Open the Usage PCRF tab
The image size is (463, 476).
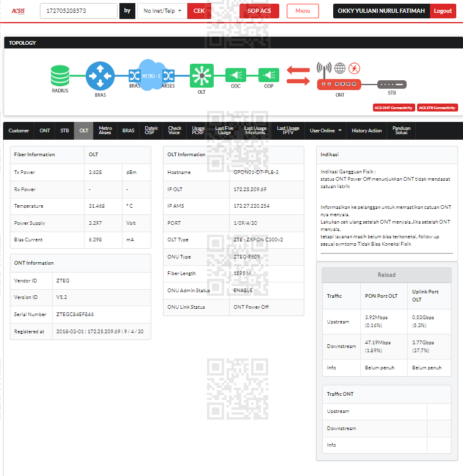(x=198, y=130)
